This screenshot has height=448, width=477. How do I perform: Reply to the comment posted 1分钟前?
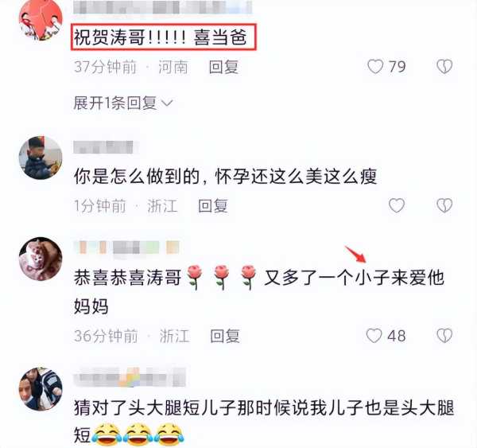point(213,205)
